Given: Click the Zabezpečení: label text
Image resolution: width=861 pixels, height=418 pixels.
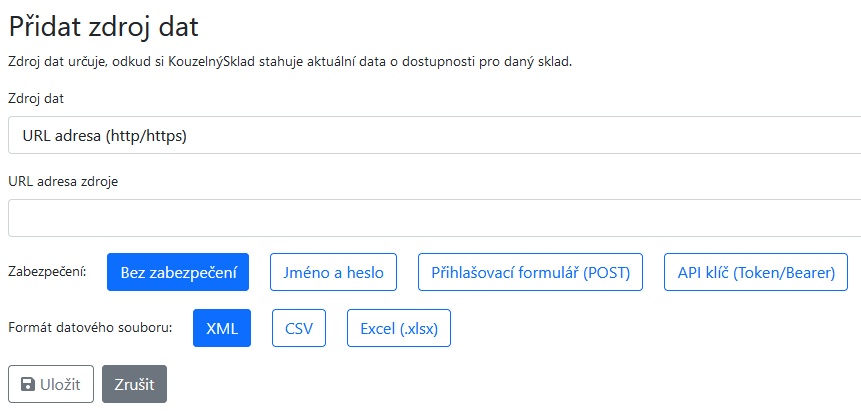Looking at the screenshot, I should pos(47,272).
